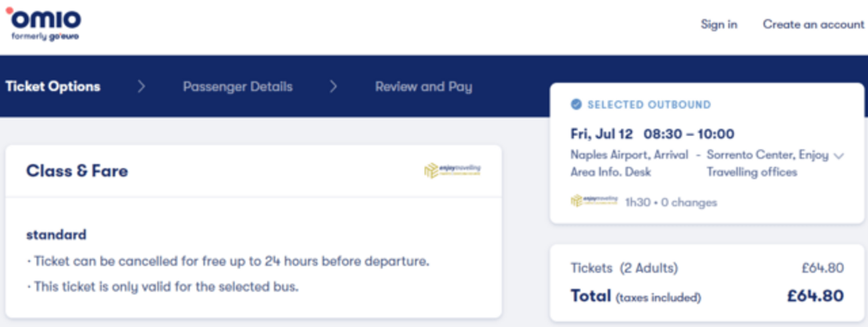Click the Selected Outbound checkmark icon
The width and height of the screenshot is (868, 327).
576,105
